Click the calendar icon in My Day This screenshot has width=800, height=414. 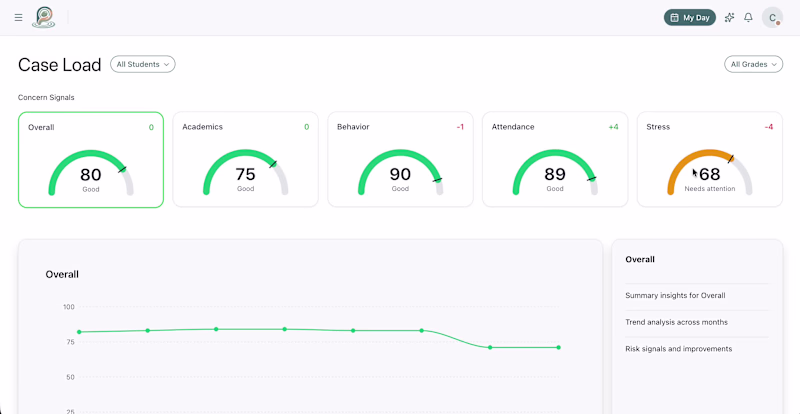pos(674,18)
